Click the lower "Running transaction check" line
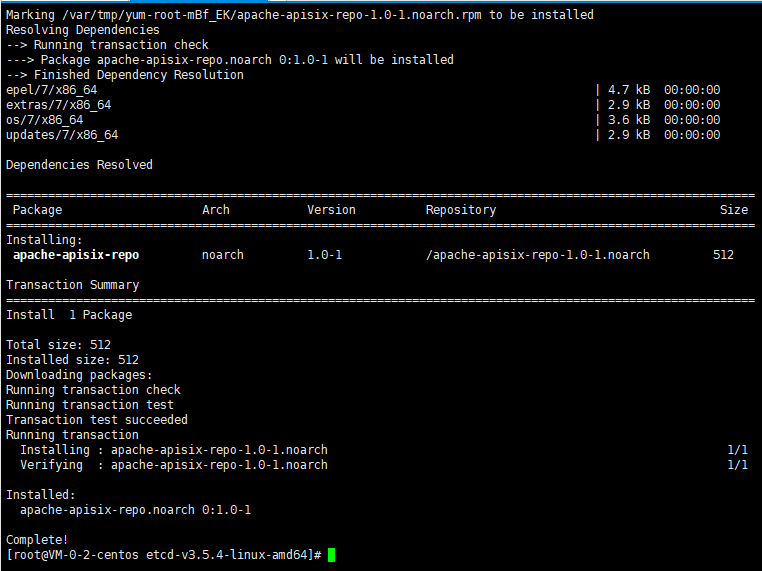 click(x=93, y=390)
